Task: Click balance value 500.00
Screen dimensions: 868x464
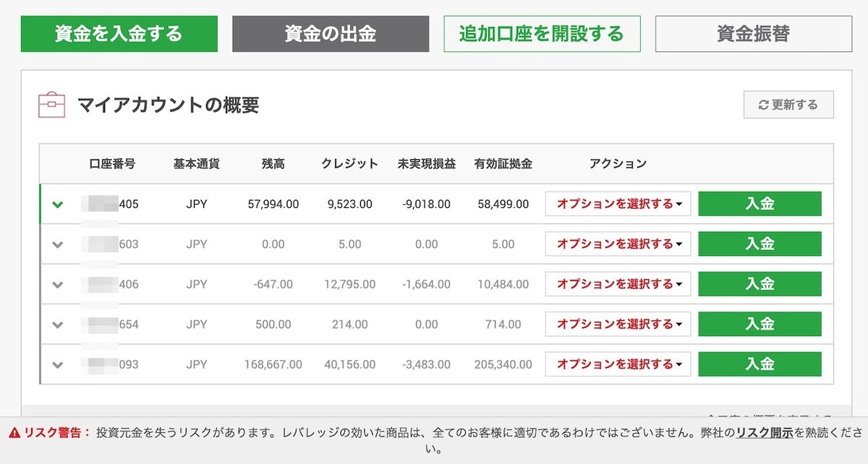Action: tap(273, 325)
